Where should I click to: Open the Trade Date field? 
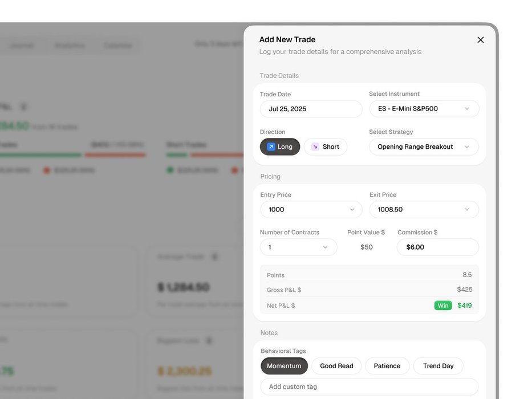[311, 109]
